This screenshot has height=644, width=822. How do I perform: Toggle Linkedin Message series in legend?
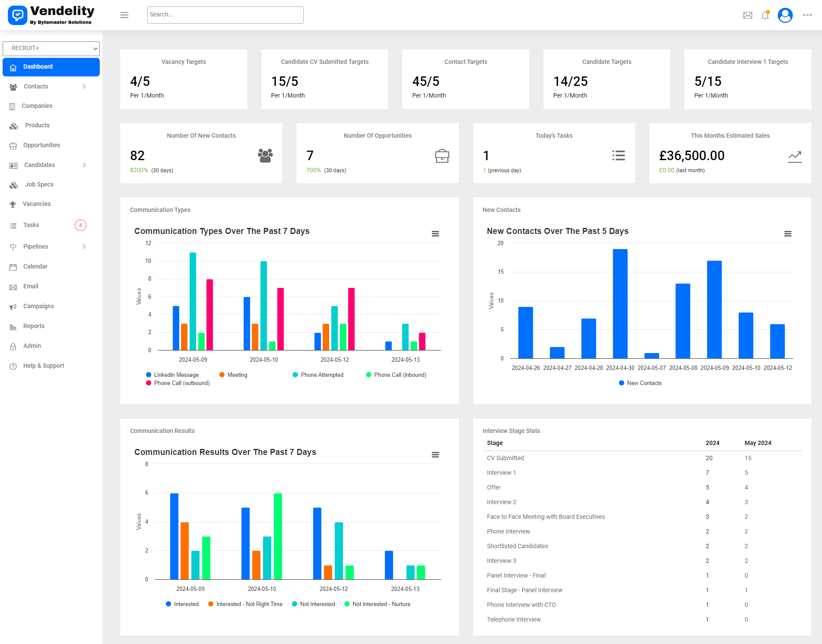[172, 375]
